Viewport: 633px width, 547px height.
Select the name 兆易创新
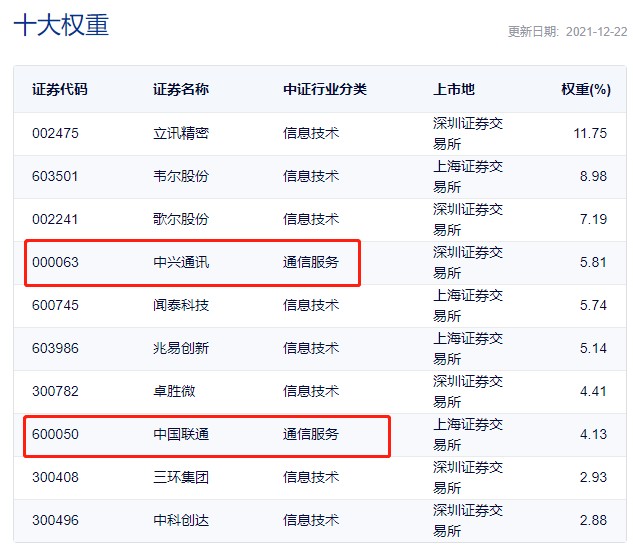pos(181,348)
